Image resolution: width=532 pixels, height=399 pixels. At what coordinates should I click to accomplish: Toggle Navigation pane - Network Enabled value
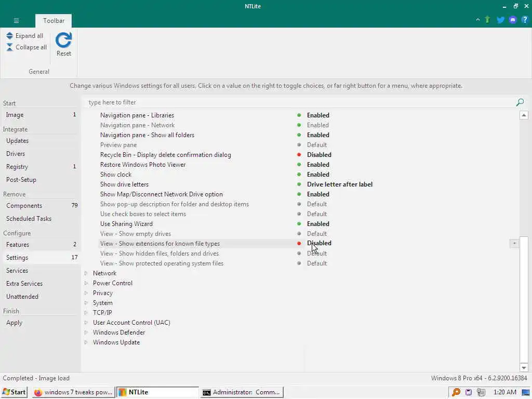pyautogui.click(x=317, y=125)
